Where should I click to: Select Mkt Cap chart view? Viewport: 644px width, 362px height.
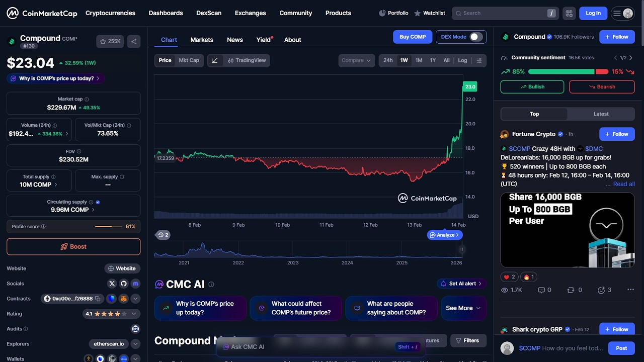189,60
